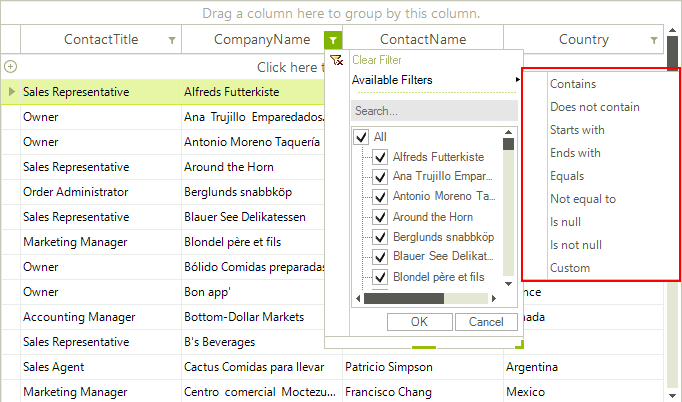Click the Sales Agent title cell
The height and width of the screenshot is (402, 682).
coord(101,367)
